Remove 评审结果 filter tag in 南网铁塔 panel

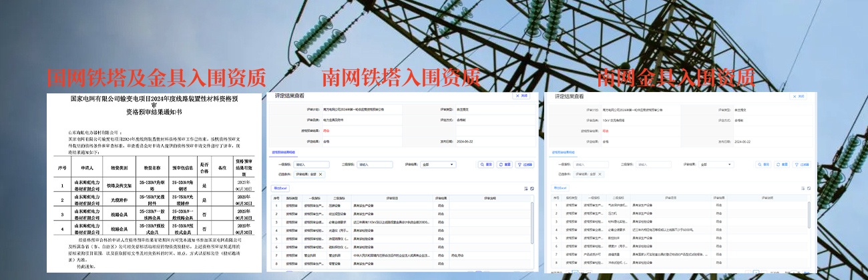tap(320, 174)
